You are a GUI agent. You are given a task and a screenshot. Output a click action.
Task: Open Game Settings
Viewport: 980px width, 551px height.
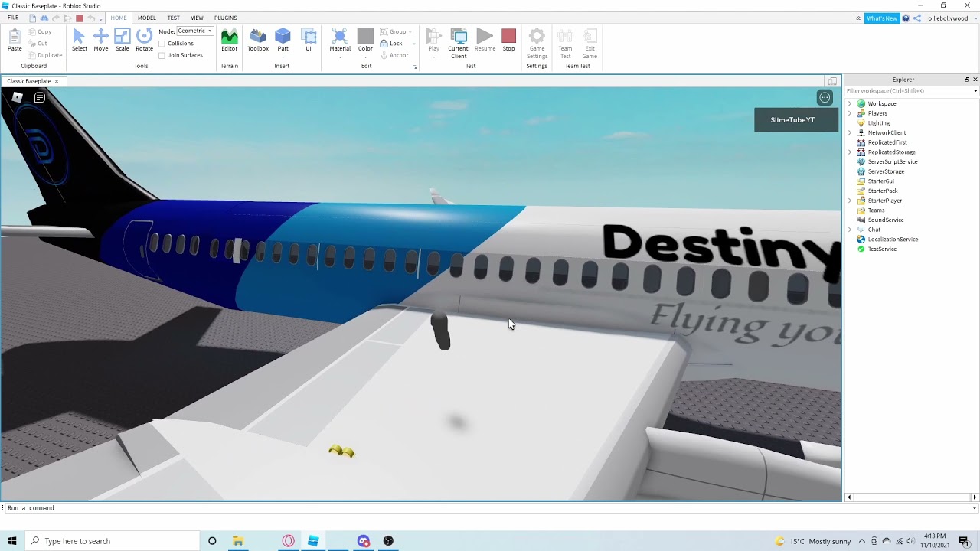point(537,43)
